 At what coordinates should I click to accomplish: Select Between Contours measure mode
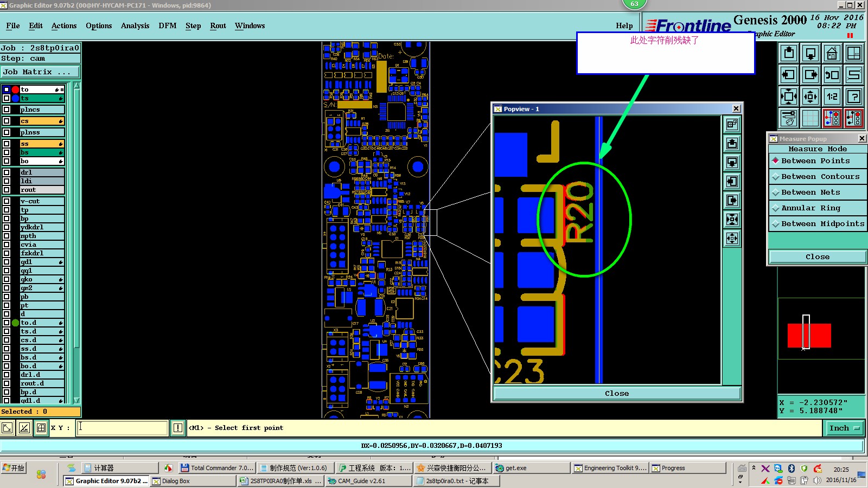pyautogui.click(x=818, y=177)
